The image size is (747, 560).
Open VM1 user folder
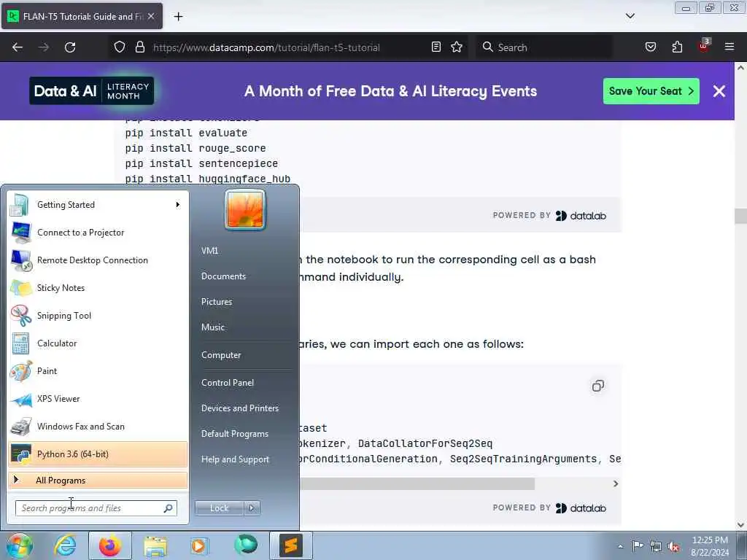(x=209, y=251)
